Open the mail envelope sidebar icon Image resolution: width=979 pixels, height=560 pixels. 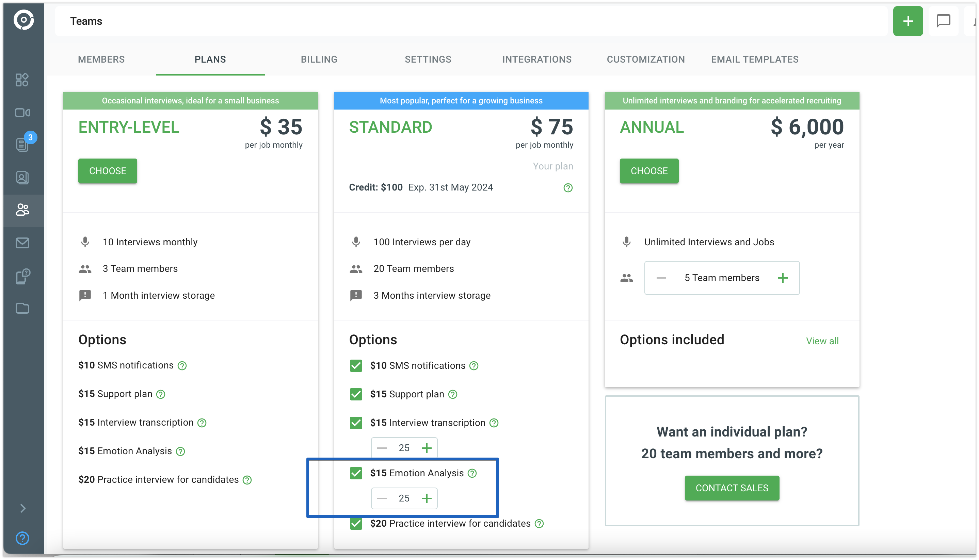[22, 243]
